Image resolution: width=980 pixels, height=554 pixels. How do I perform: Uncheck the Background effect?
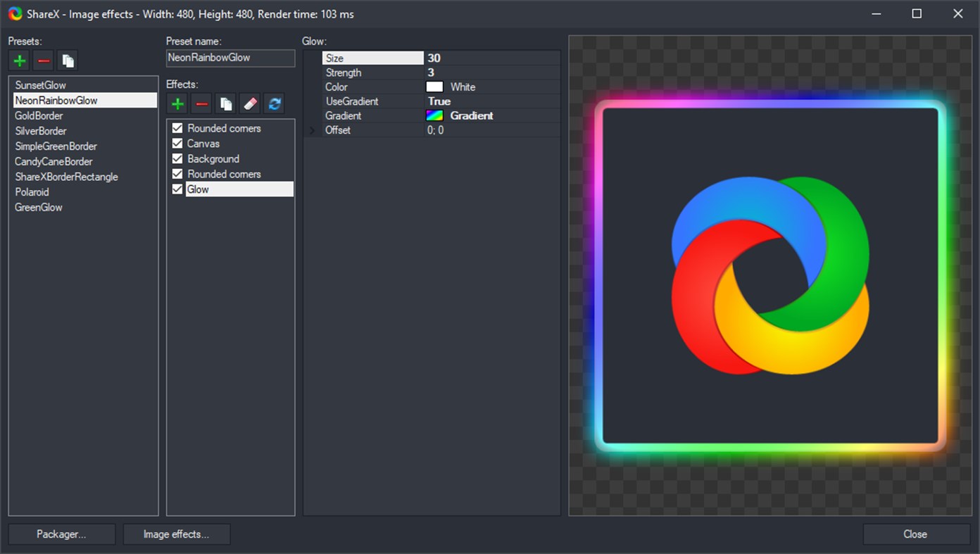click(x=177, y=158)
